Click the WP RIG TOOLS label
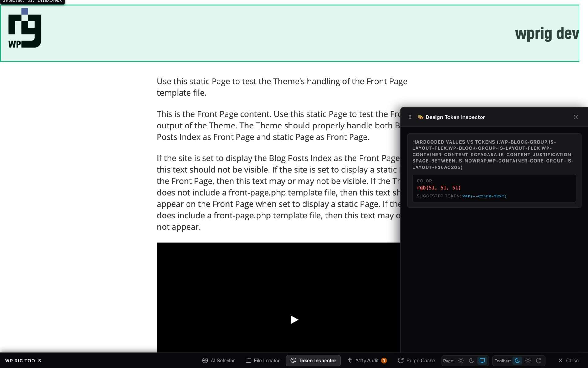 tap(23, 361)
